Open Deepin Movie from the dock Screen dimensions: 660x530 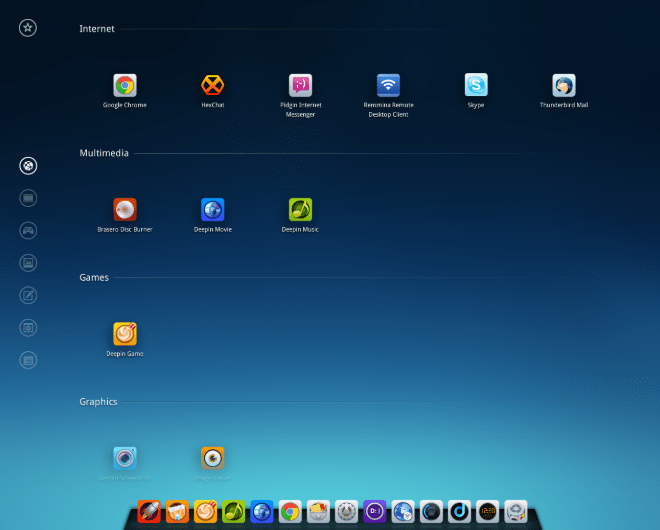point(262,511)
